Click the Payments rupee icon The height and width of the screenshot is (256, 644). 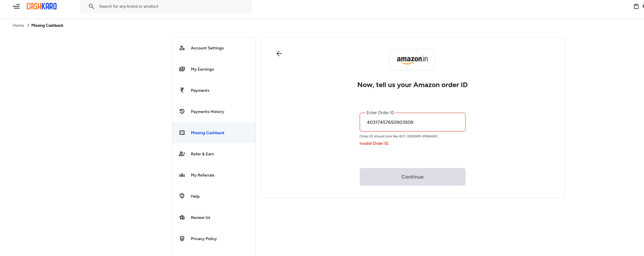182,90
